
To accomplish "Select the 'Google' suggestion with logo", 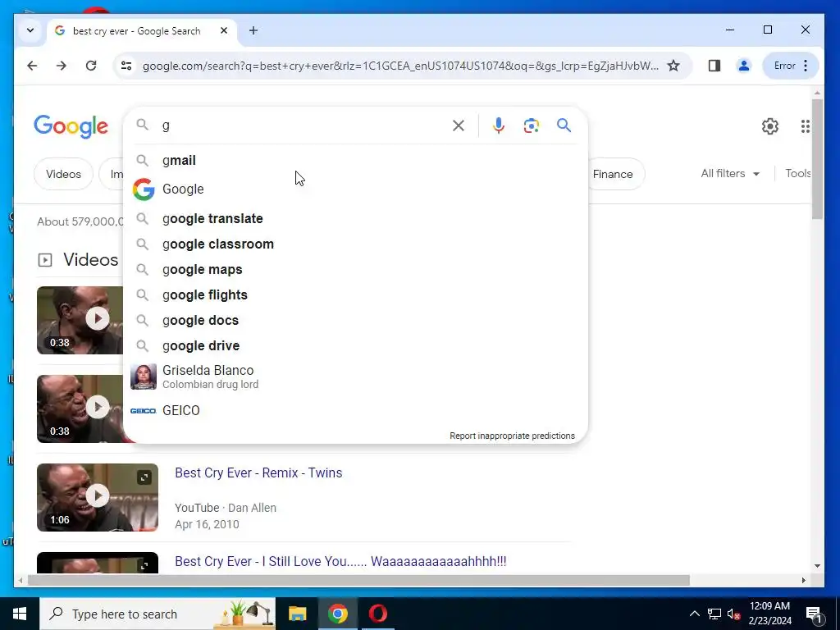I will [x=355, y=189].
